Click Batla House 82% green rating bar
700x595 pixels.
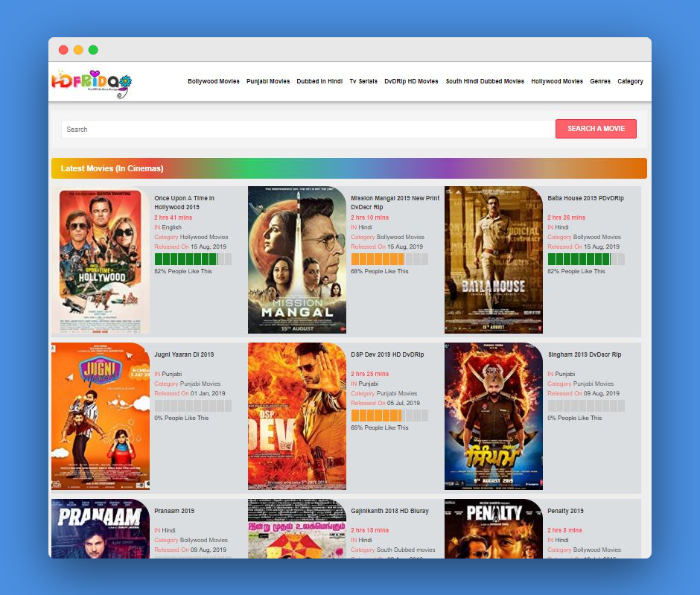coord(586,259)
